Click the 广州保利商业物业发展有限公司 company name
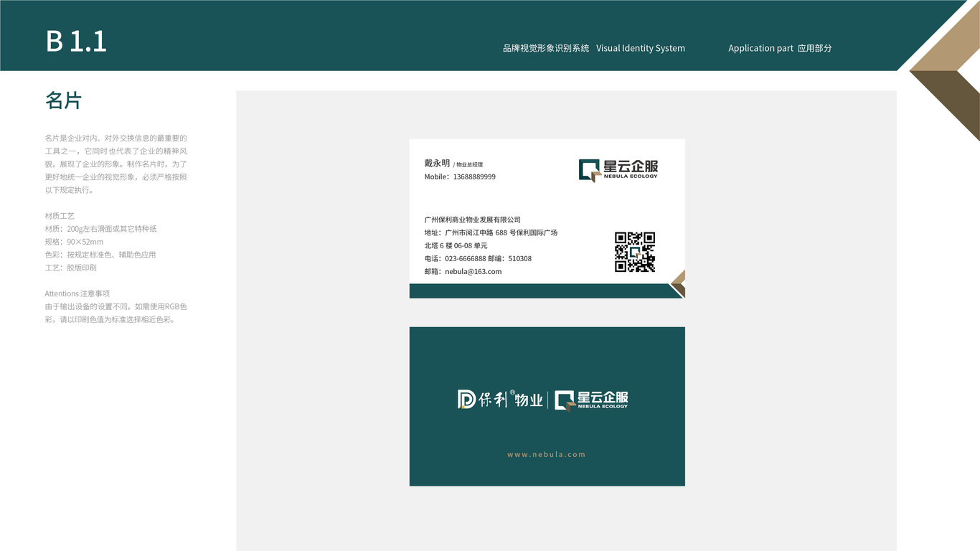The height and width of the screenshot is (551, 980). 473,220
